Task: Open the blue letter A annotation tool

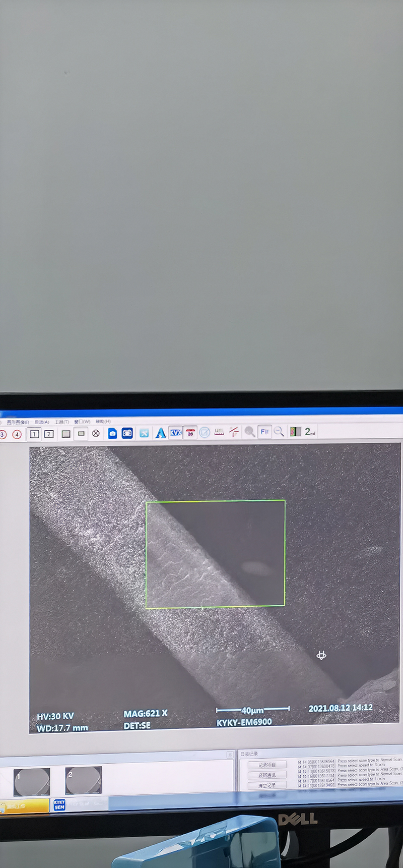Action: coord(160,433)
